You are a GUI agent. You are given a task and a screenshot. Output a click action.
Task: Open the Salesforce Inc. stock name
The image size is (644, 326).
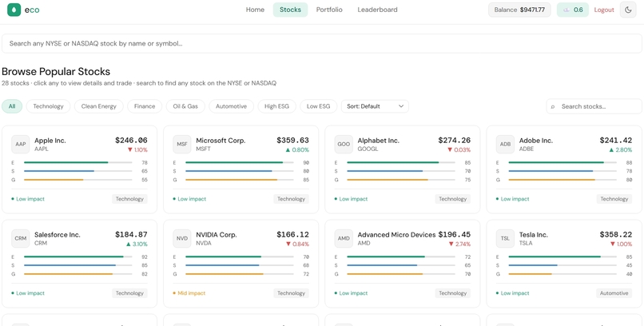(x=58, y=235)
